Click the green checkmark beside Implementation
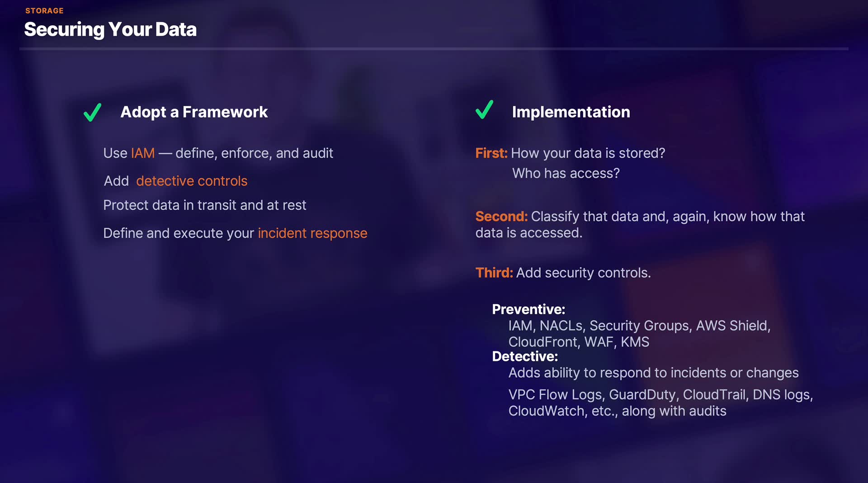Image resolution: width=868 pixels, height=483 pixels. click(484, 110)
